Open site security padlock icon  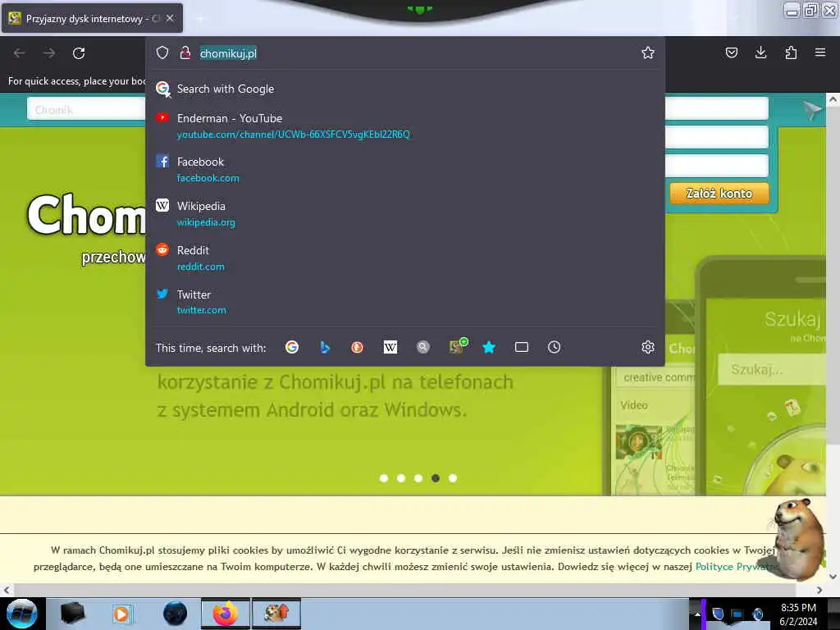point(185,52)
